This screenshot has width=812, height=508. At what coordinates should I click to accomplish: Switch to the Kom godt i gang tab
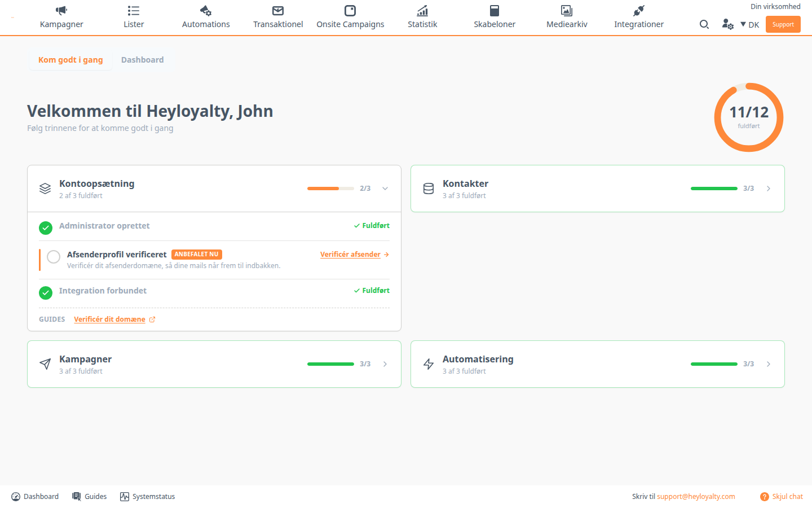pyautogui.click(x=70, y=60)
